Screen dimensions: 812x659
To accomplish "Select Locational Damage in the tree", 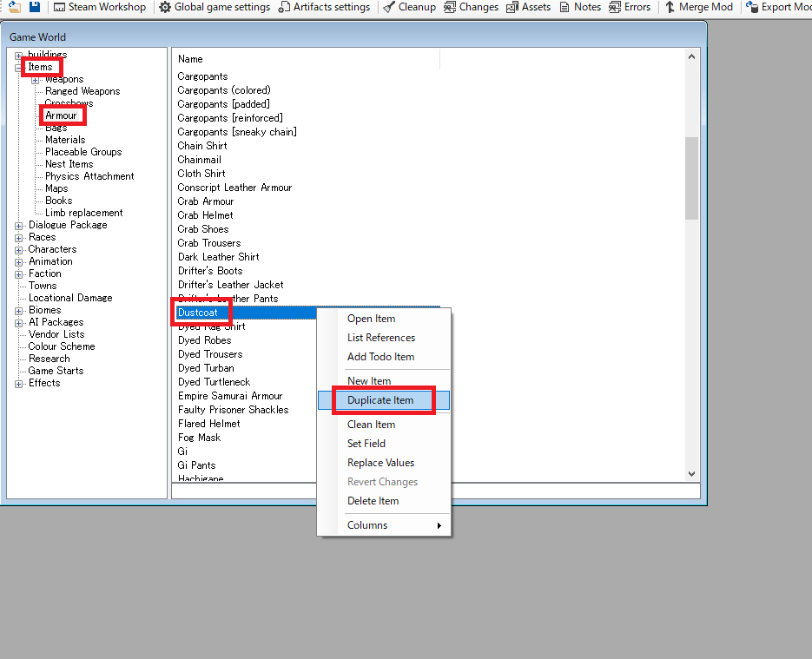I will pyautogui.click(x=70, y=298).
